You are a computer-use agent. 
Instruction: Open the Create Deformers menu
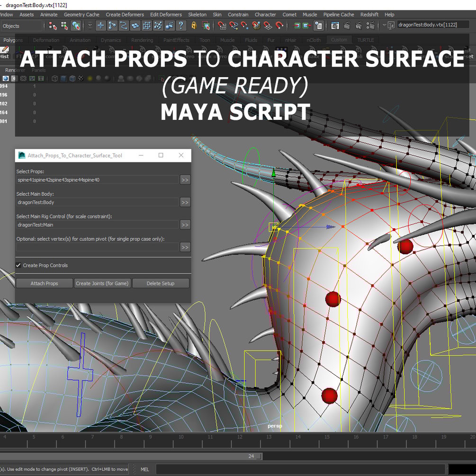tap(125, 15)
